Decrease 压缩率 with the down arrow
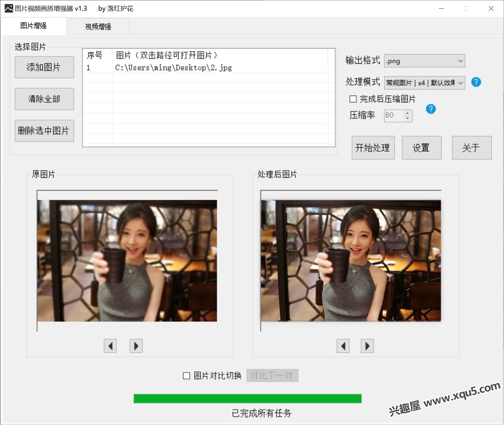The height and width of the screenshot is (425, 504). coord(408,119)
